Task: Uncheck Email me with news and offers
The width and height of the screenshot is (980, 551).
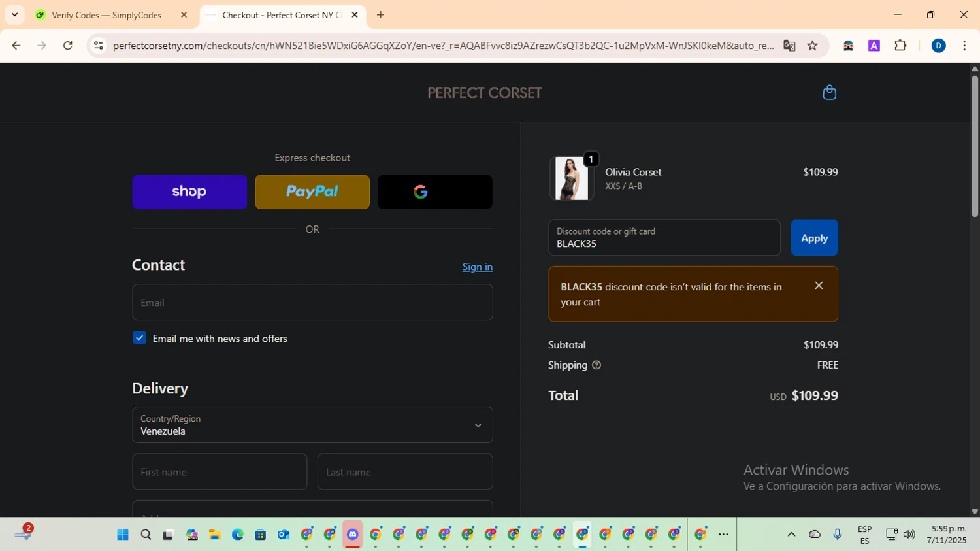Action: [x=139, y=338]
